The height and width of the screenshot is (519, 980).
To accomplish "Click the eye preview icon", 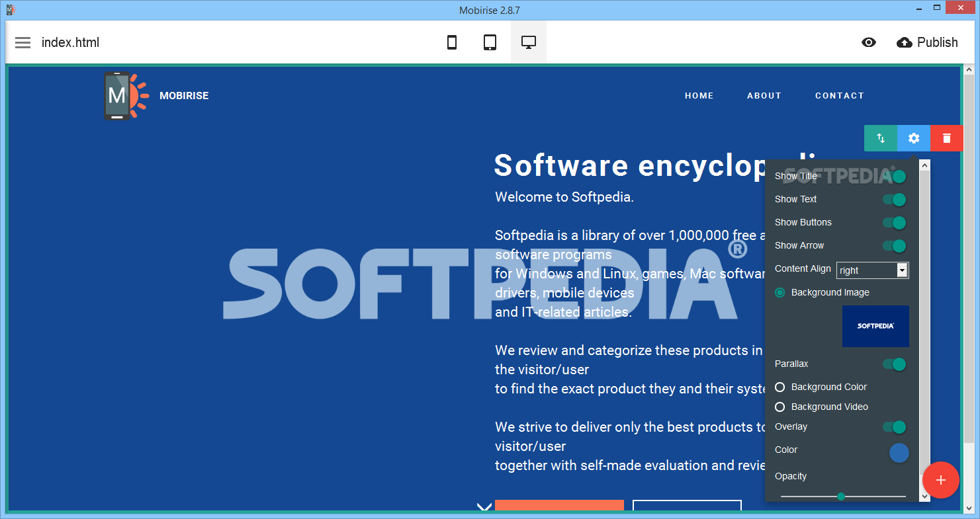I will click(869, 42).
